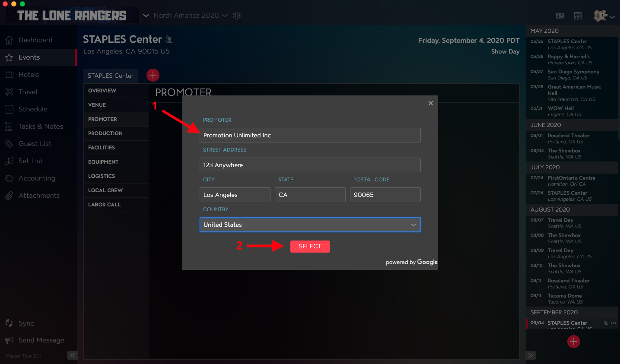Viewport: 620px width, 364px height.
Task: Click the Sync icon
Action: (x=9, y=323)
